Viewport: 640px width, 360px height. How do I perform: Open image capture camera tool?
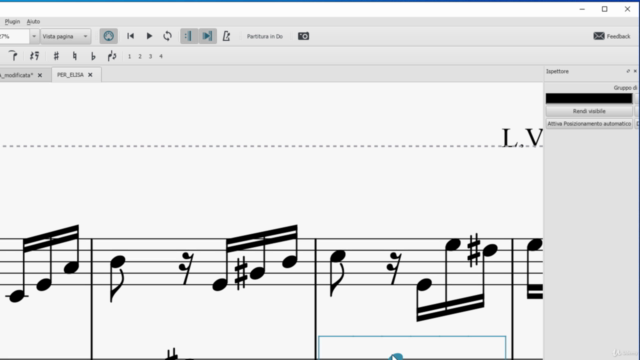coord(303,36)
